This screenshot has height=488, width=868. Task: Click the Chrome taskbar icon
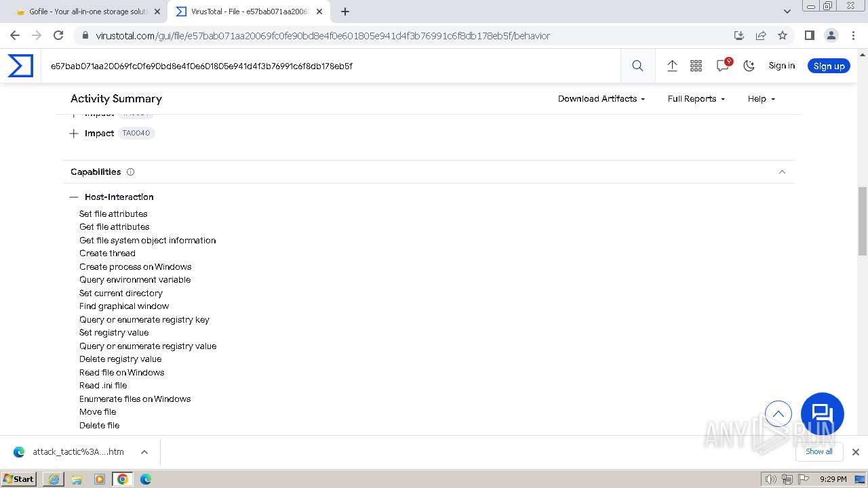coord(123,479)
